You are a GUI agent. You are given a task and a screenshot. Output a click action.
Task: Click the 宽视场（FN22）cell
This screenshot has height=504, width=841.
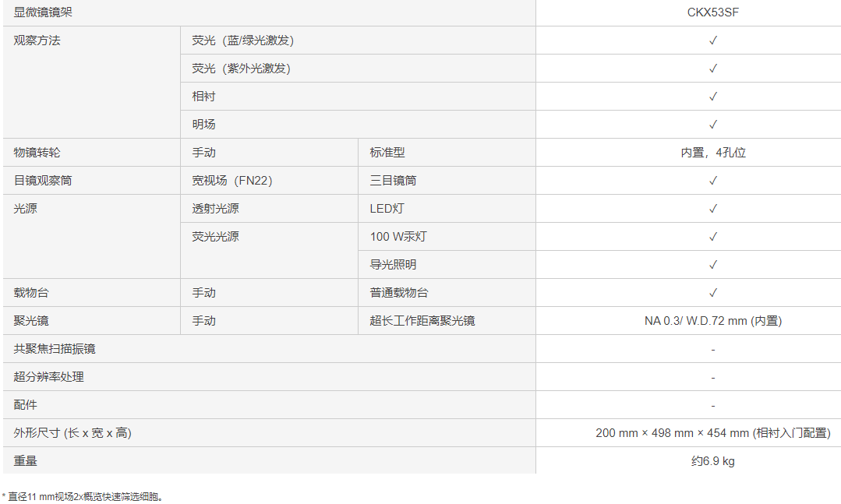[x=232, y=181]
